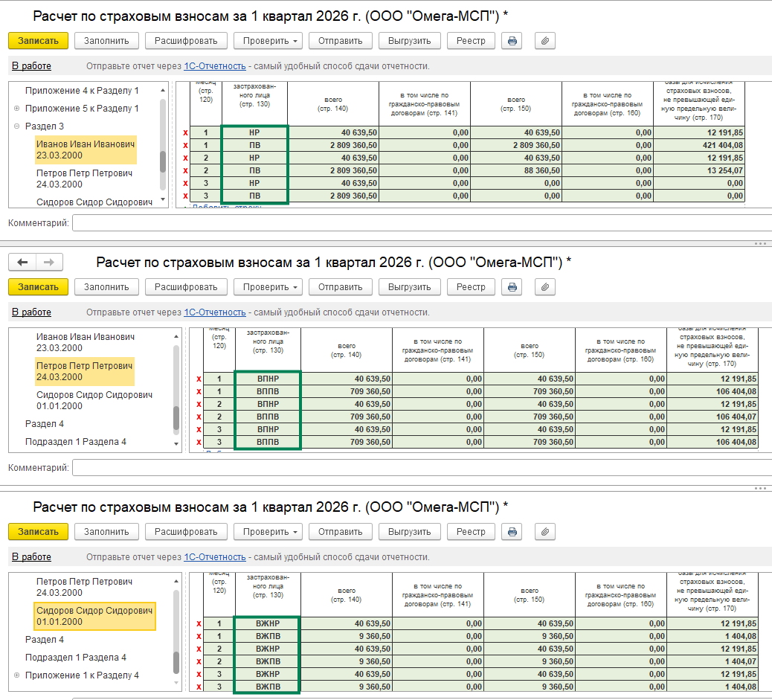Open Проверить dropdown in the topmost toolbar
Image resolution: width=772 pixels, height=700 pixels.
(266, 41)
